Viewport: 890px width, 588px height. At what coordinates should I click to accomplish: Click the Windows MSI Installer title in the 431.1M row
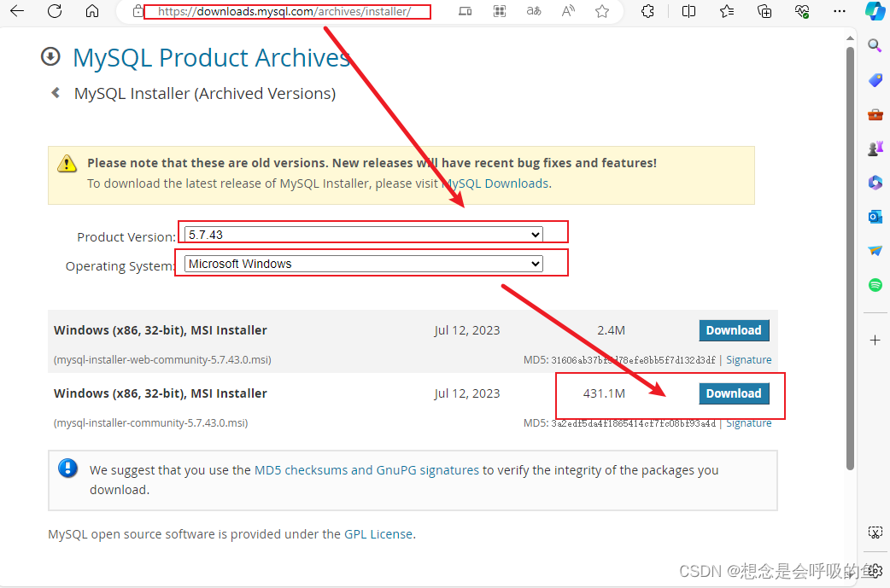click(160, 393)
